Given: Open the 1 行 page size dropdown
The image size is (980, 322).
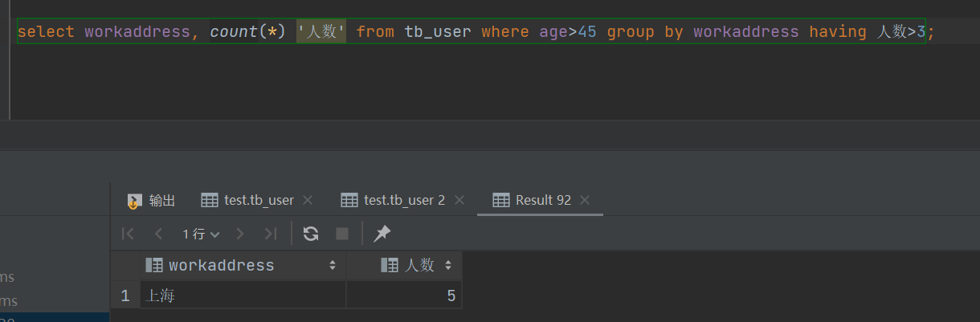Looking at the screenshot, I should [201, 234].
